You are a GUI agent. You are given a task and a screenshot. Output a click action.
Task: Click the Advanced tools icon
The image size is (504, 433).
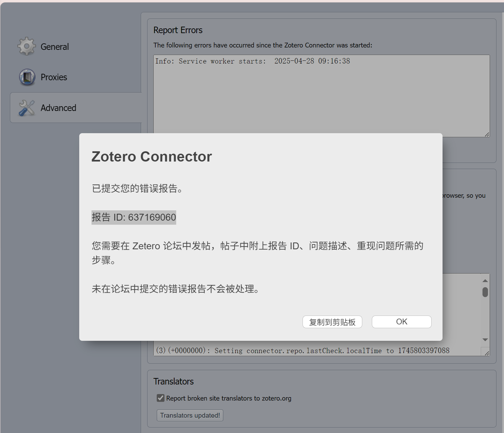point(27,108)
